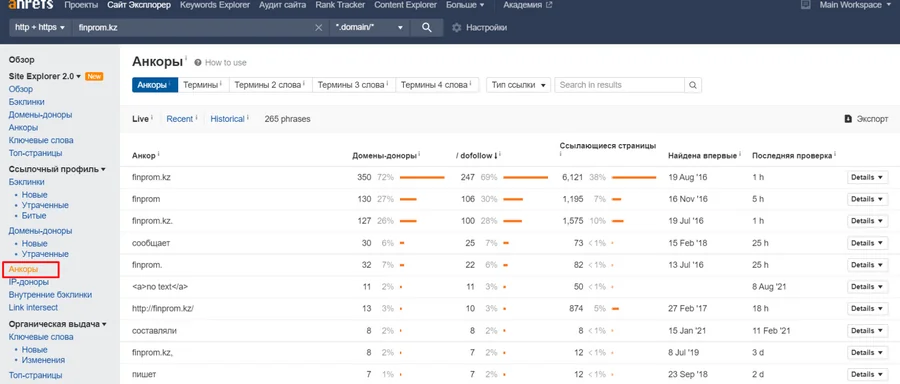
Task: Sort by Домены-доноры column header
Action: 385,156
